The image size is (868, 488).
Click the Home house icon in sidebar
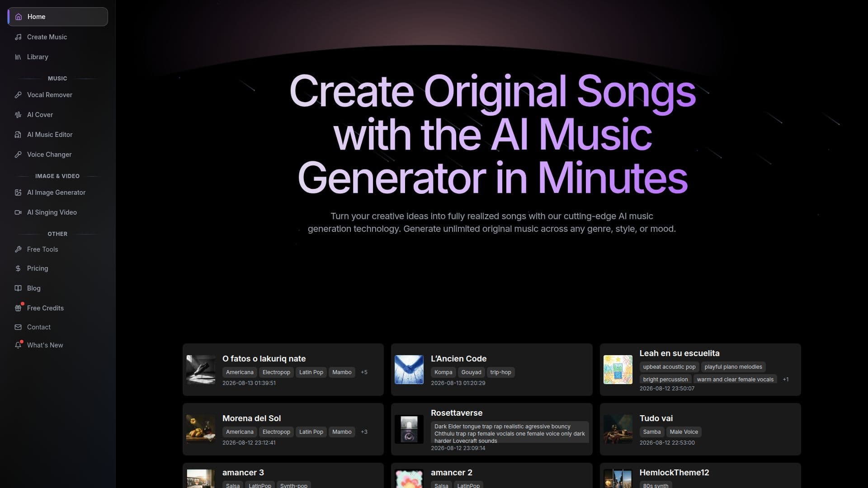18,17
